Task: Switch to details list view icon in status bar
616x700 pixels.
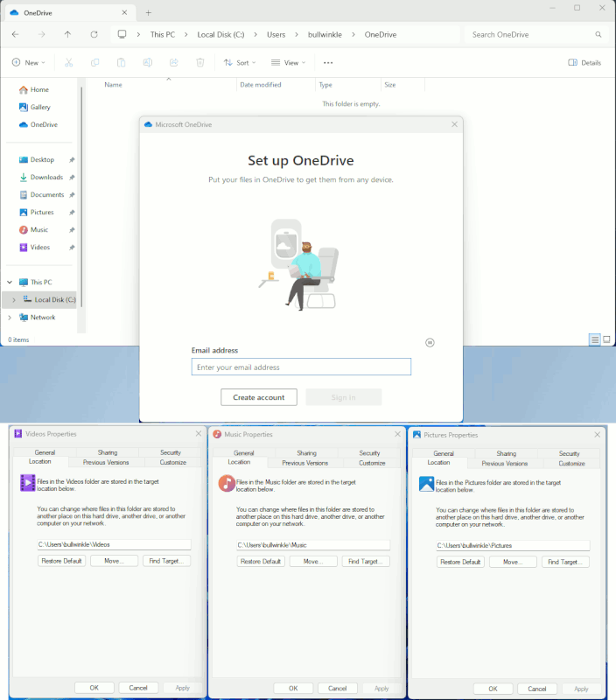Action: coord(595,339)
